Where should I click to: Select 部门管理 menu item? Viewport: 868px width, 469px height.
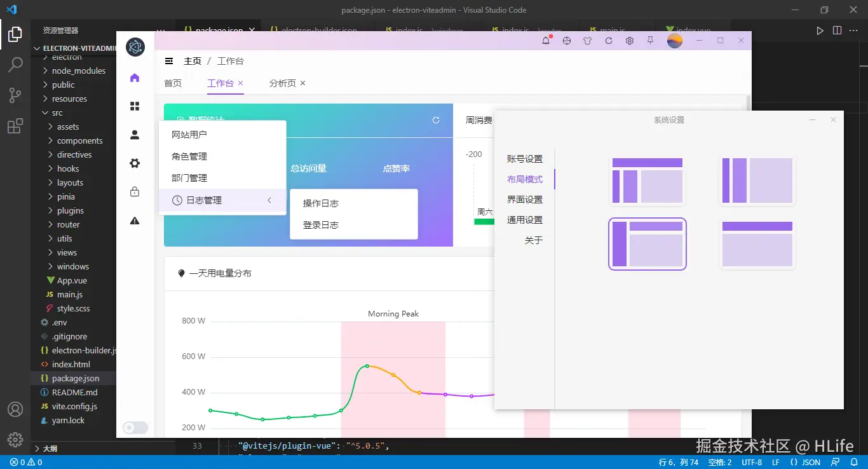(222, 178)
